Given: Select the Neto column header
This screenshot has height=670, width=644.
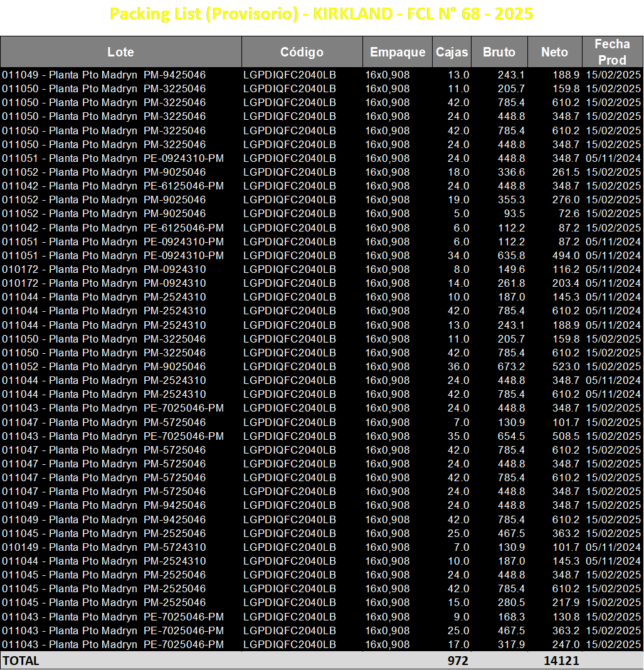Looking at the screenshot, I should 555,52.
